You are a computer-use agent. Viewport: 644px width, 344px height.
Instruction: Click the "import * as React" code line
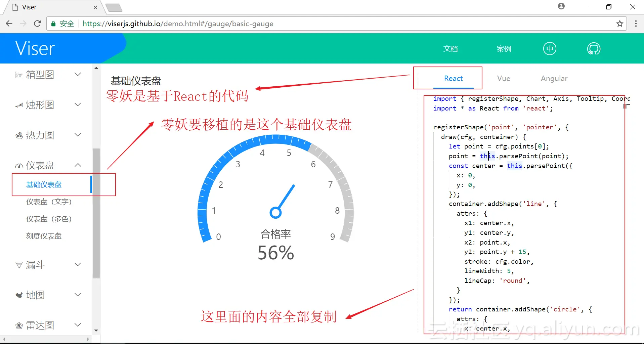(493, 109)
